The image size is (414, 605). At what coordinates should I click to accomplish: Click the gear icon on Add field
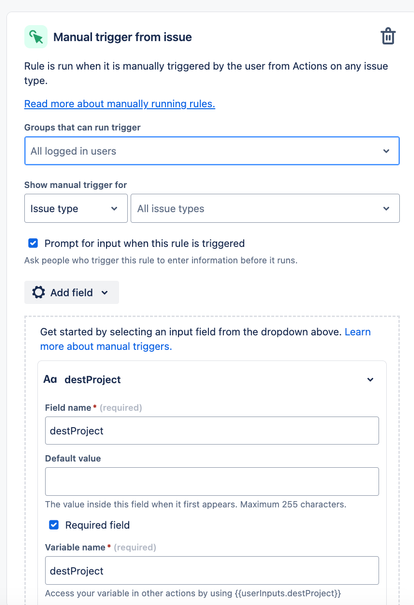(x=39, y=292)
